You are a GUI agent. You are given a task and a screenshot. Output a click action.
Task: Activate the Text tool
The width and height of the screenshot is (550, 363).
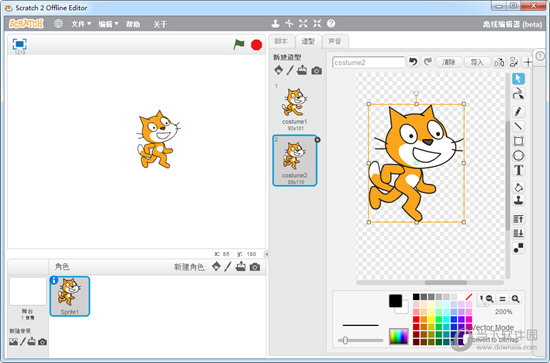pyautogui.click(x=518, y=170)
